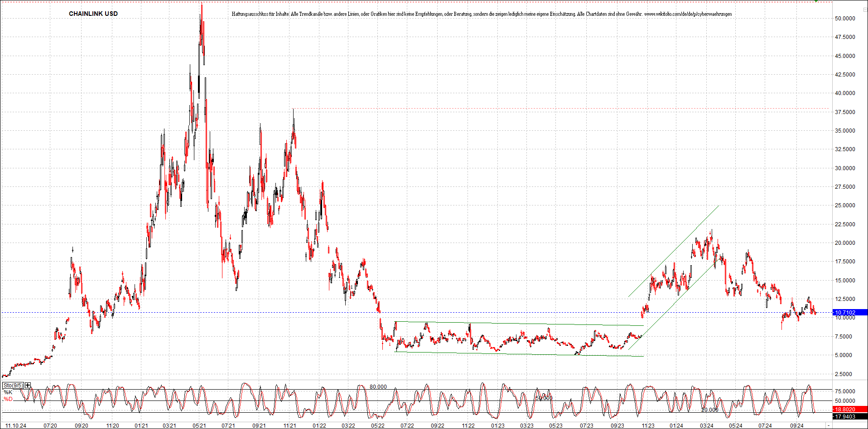Click the 32.5000 price axis label
The image size is (868, 429).
(845, 149)
